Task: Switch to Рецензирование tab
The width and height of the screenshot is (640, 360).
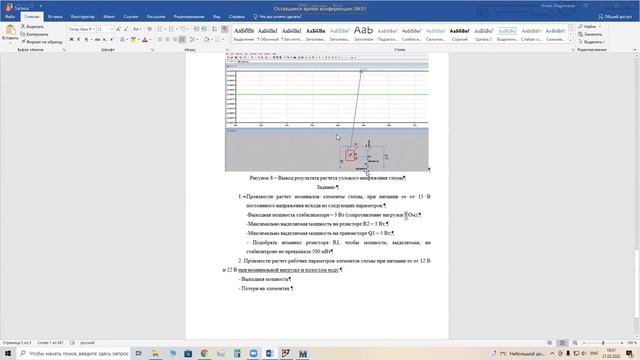Action: pyautogui.click(x=189, y=17)
